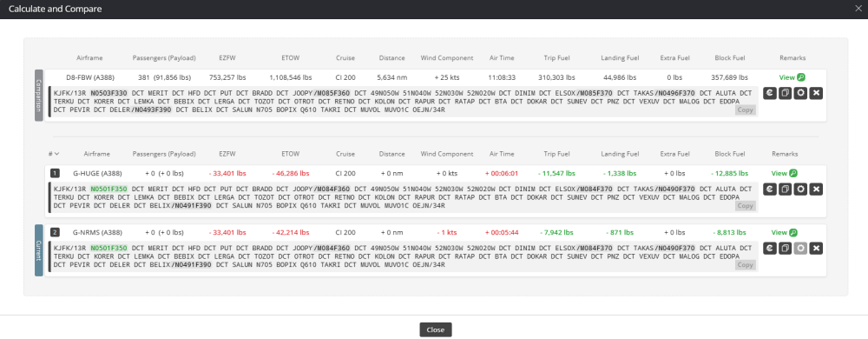Click row number badge 1

pos(55,173)
